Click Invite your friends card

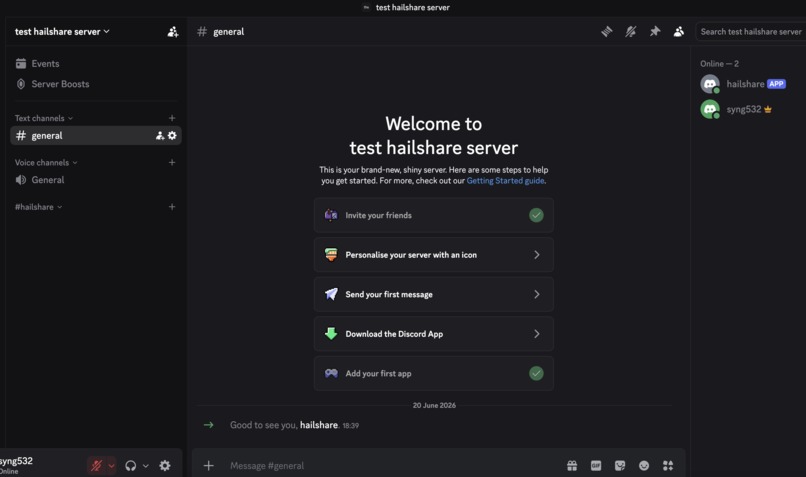(434, 215)
